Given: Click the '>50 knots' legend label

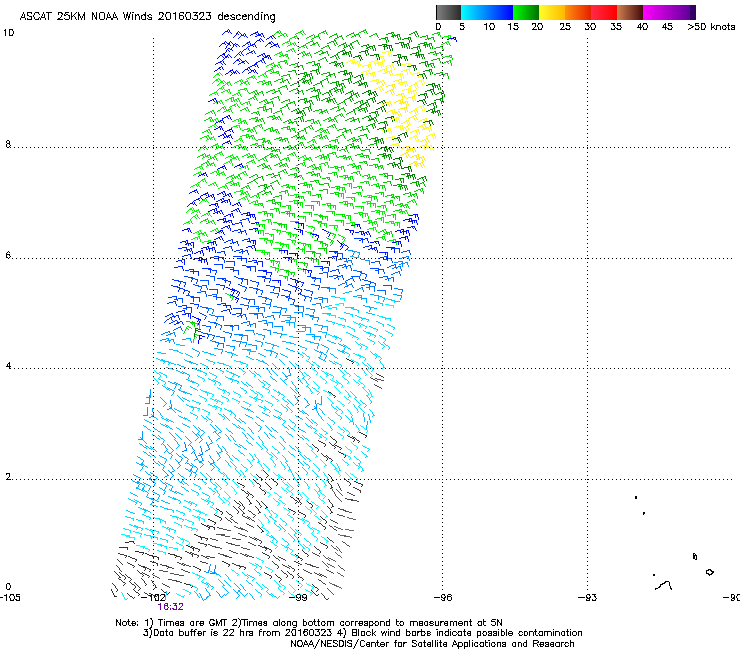Looking at the screenshot, I should coord(711,27).
